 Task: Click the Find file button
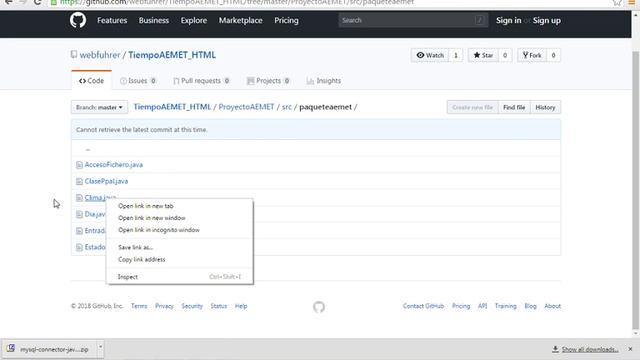click(514, 107)
